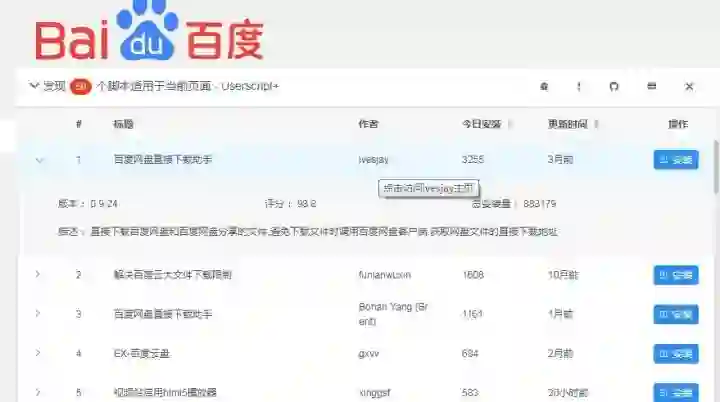Click the 3255 today installs value
This screenshot has height=402, width=720.
[x=472, y=159]
